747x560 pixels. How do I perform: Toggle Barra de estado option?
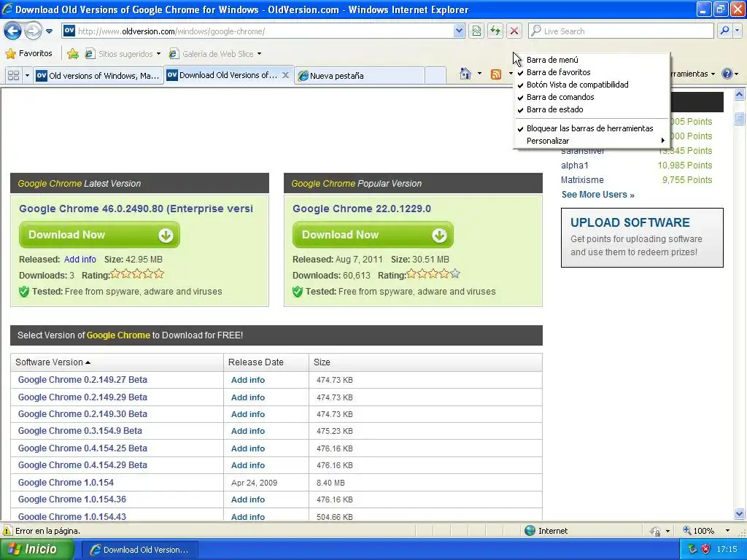pos(592,109)
